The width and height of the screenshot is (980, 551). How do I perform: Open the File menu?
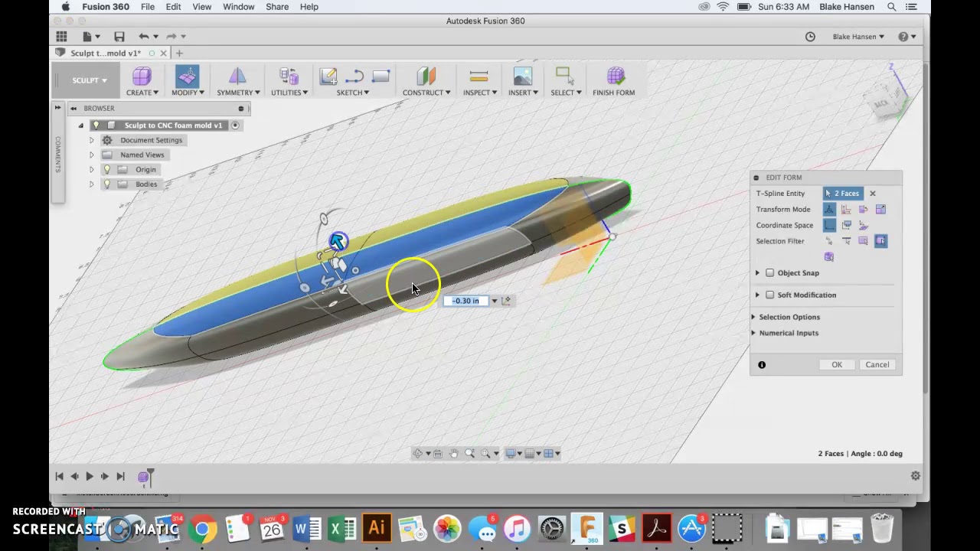(x=148, y=7)
